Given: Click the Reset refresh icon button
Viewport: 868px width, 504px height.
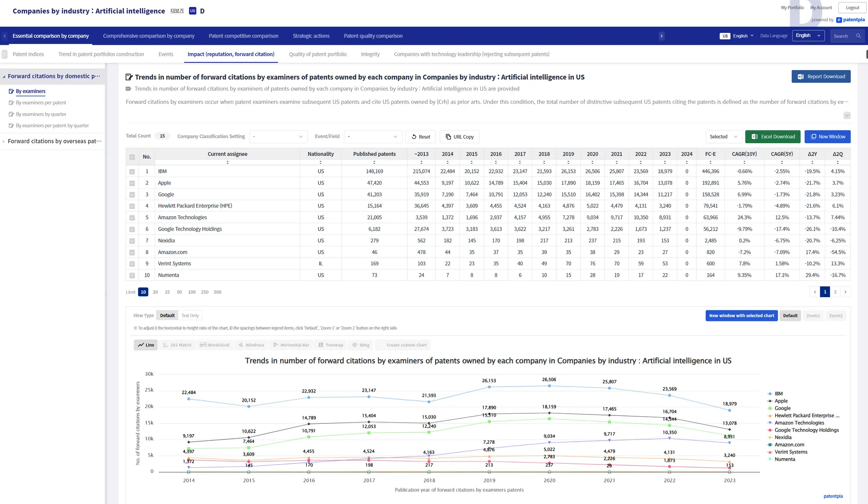Looking at the screenshot, I should [x=414, y=137].
